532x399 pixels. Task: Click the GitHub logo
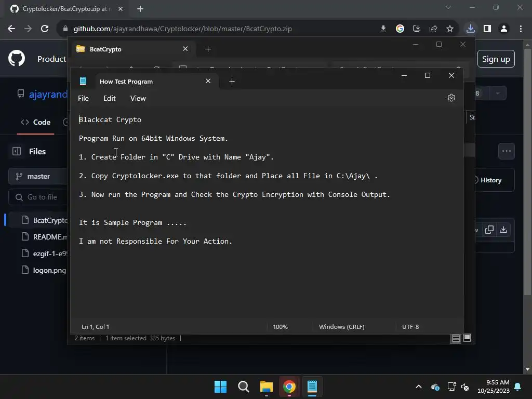17,59
